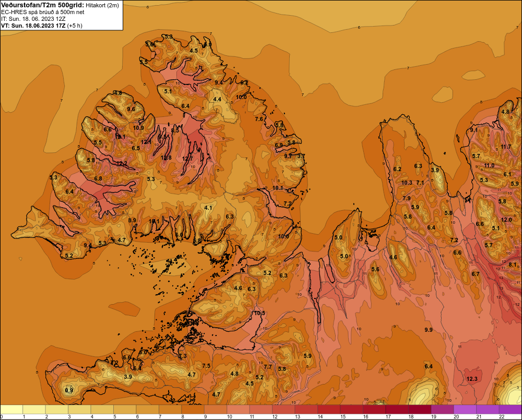The width and height of the screenshot is (522, 420).
Task: Click the 9.9 temperature value on the map
Action: pyautogui.click(x=429, y=330)
